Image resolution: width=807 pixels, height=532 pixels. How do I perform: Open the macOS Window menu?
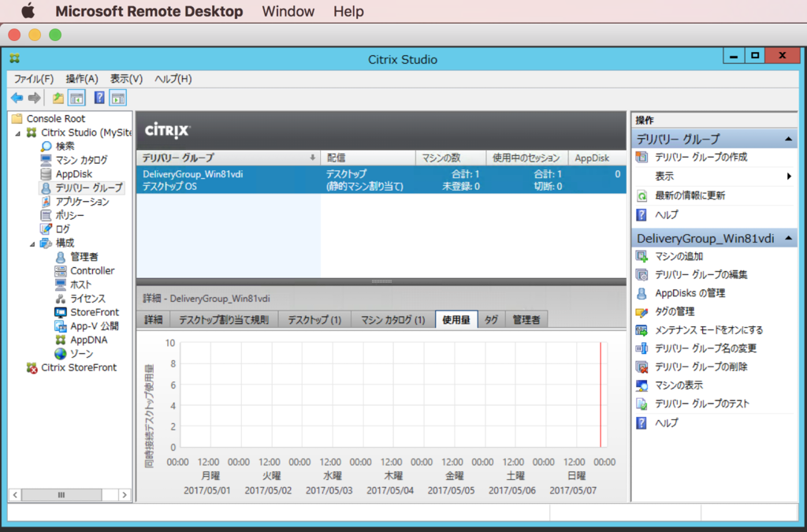pos(288,11)
